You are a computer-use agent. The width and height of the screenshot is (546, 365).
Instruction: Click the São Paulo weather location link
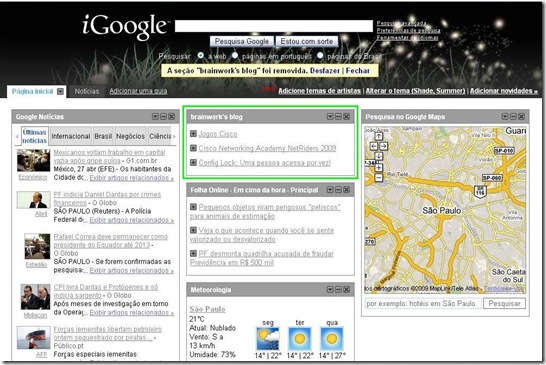tap(207, 309)
